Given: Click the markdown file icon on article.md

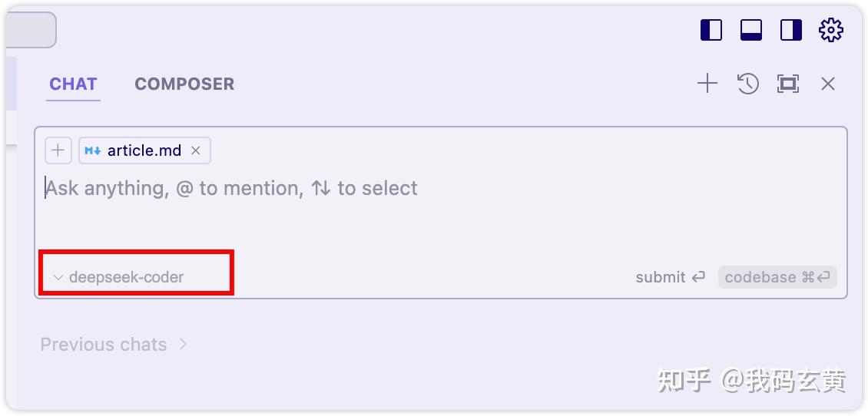Looking at the screenshot, I should pyautogui.click(x=93, y=150).
